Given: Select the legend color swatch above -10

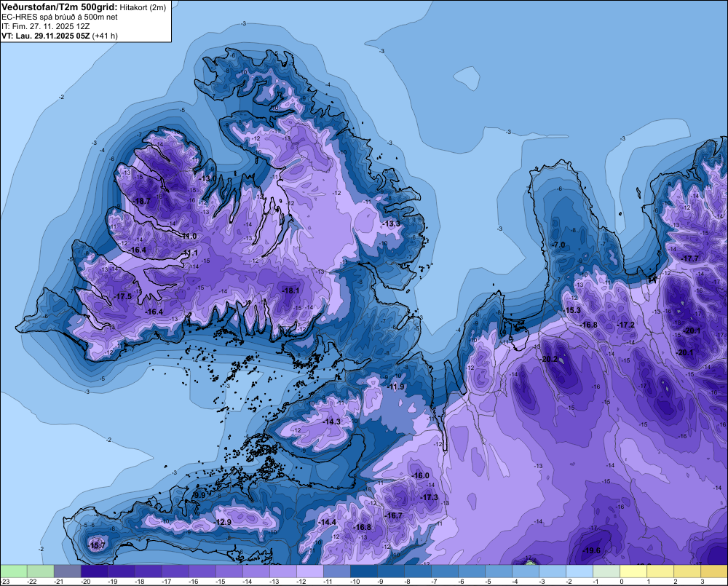Looking at the screenshot, I should point(363,571).
